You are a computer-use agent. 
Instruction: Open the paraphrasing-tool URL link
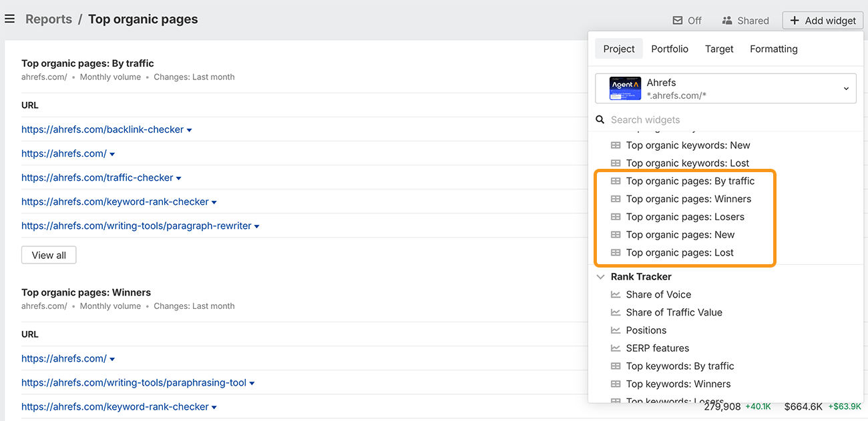pos(134,383)
